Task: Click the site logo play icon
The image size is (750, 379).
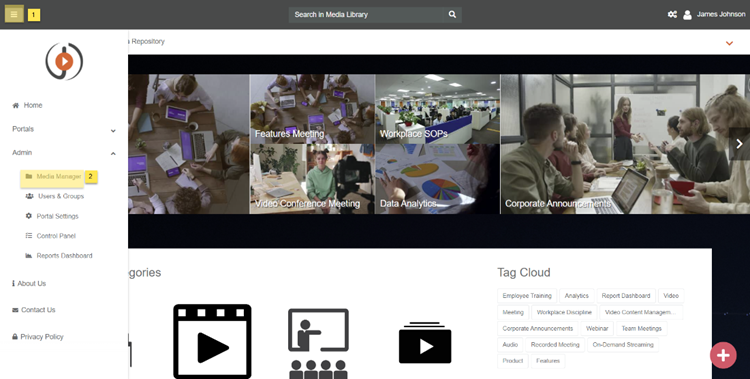Action: click(64, 61)
